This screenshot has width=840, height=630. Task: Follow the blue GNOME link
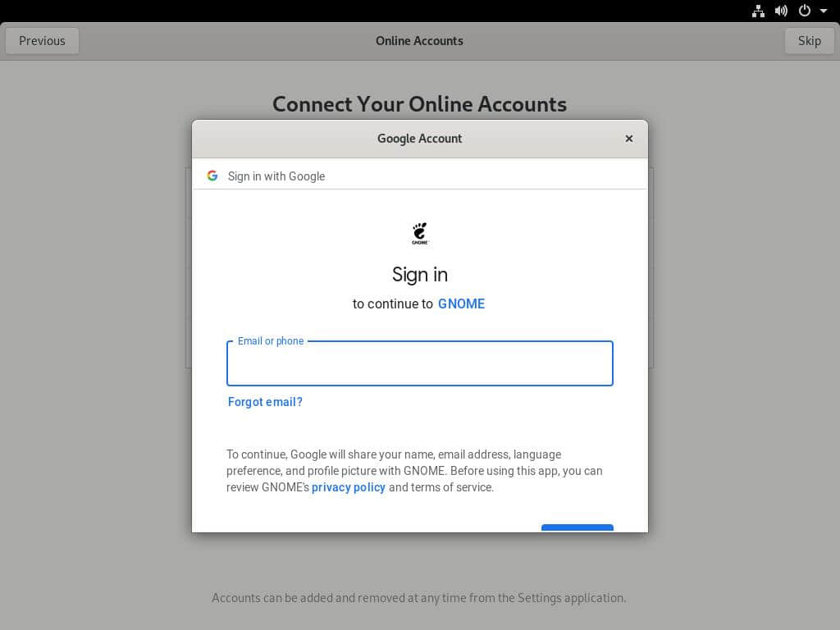coord(461,304)
